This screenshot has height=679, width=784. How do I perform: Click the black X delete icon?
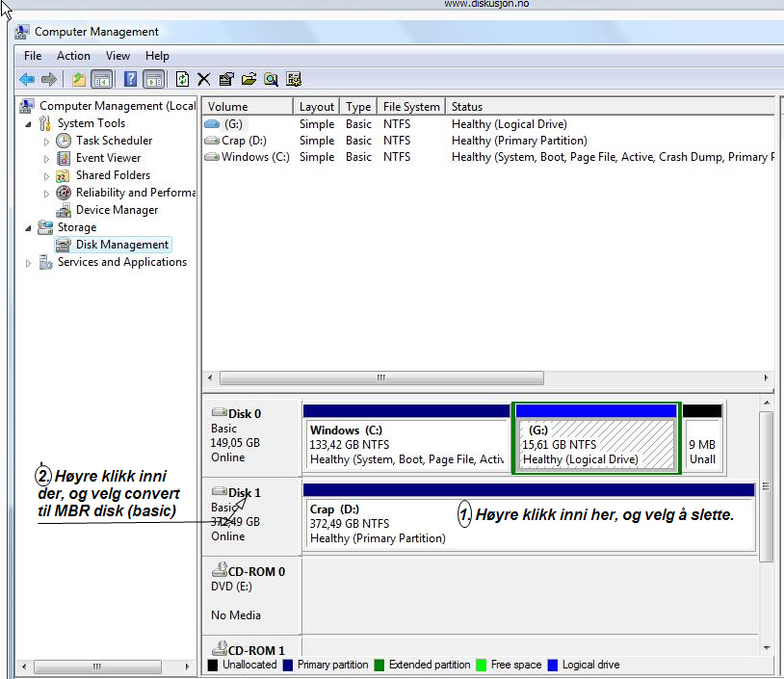[x=204, y=79]
